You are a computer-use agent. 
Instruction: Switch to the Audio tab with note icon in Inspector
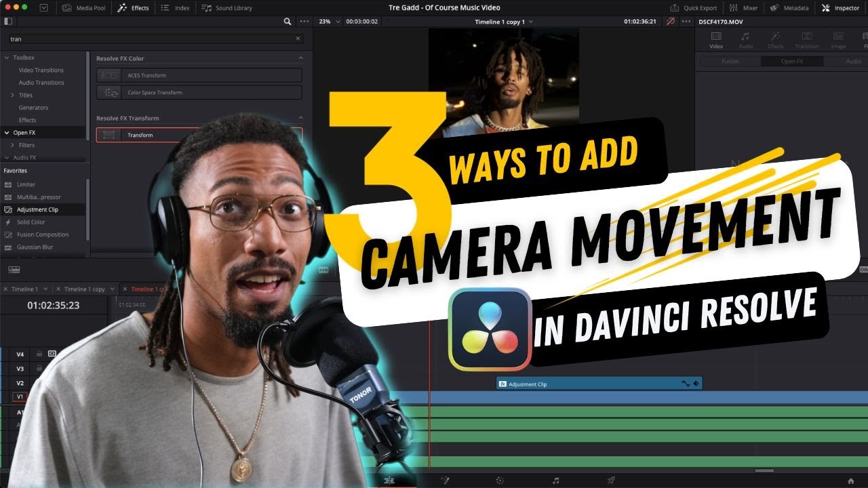pyautogui.click(x=746, y=40)
